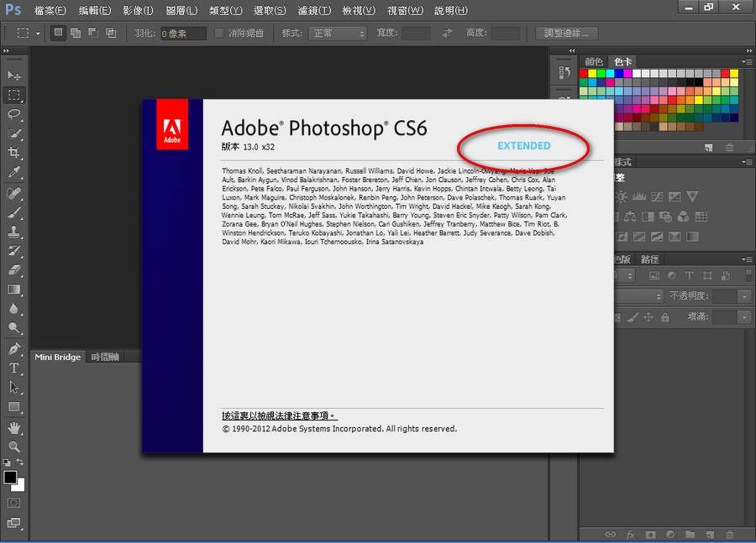Open the 檔案(F) menu
Screen dimensions: 756x543
(50, 10)
